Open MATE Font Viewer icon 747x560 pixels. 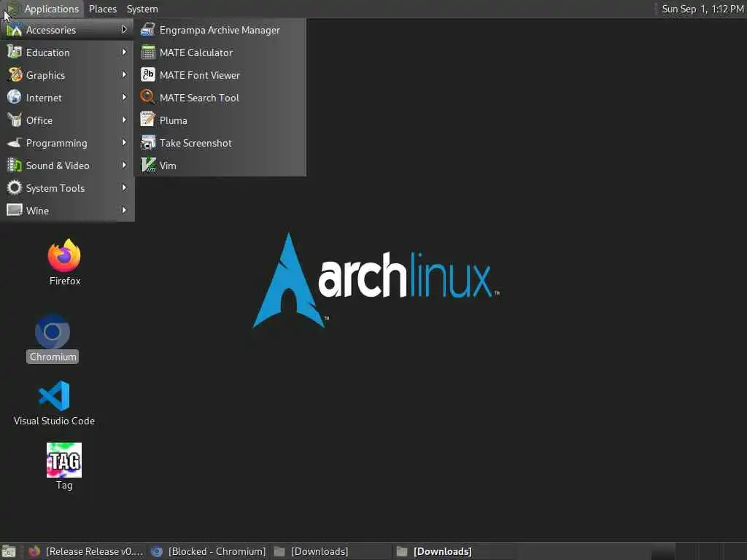(x=147, y=75)
